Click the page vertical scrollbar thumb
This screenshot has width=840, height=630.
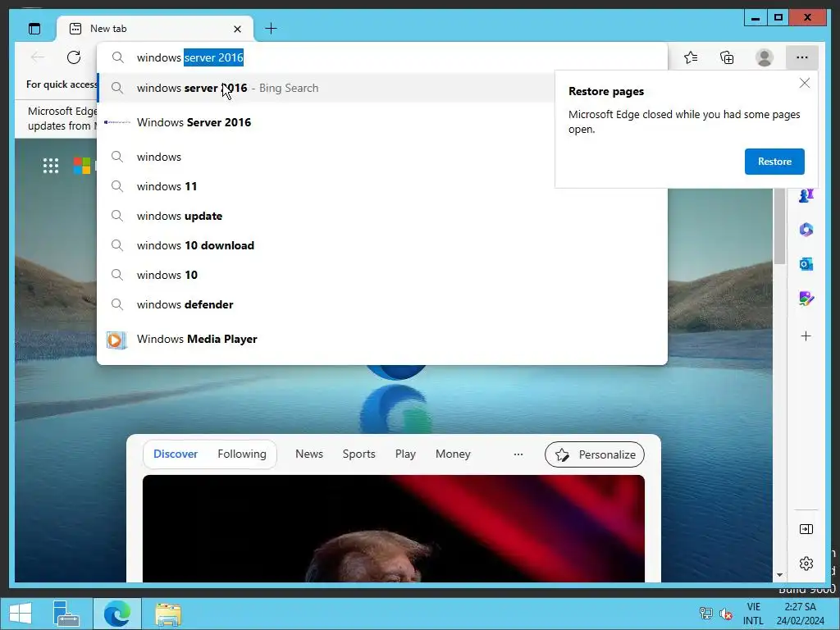(779, 226)
